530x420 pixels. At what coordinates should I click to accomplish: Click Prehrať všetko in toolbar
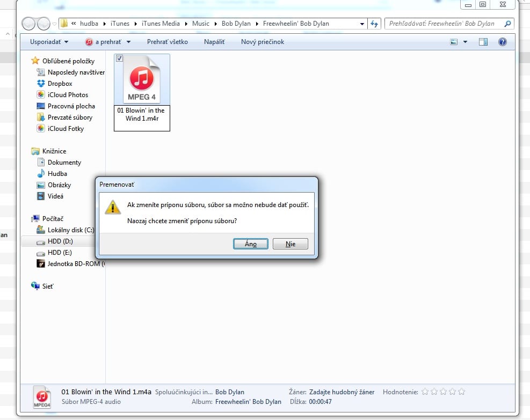(x=168, y=42)
